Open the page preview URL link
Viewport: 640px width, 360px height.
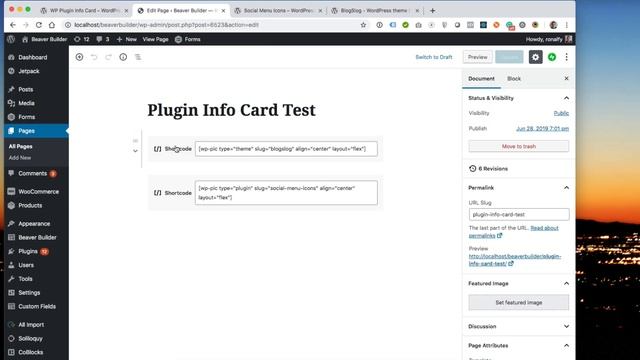[x=515, y=260]
